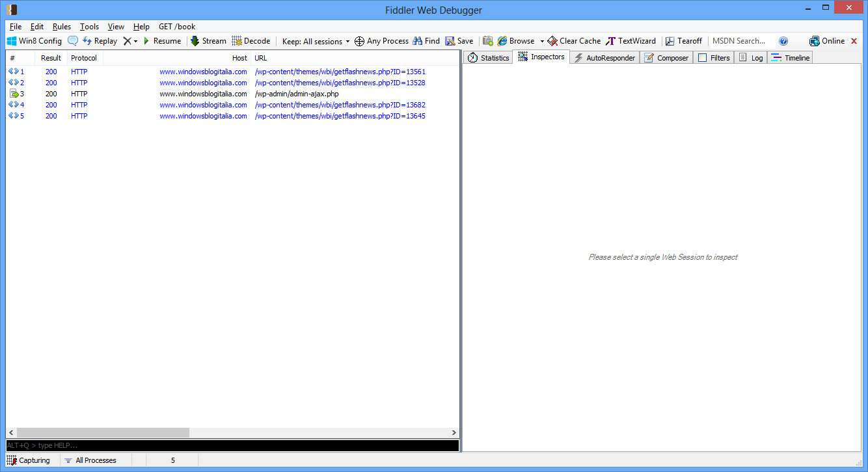Screen dimensions: 868x472
Task: Click the Fiddler app icon in title bar
Action: (x=11, y=10)
